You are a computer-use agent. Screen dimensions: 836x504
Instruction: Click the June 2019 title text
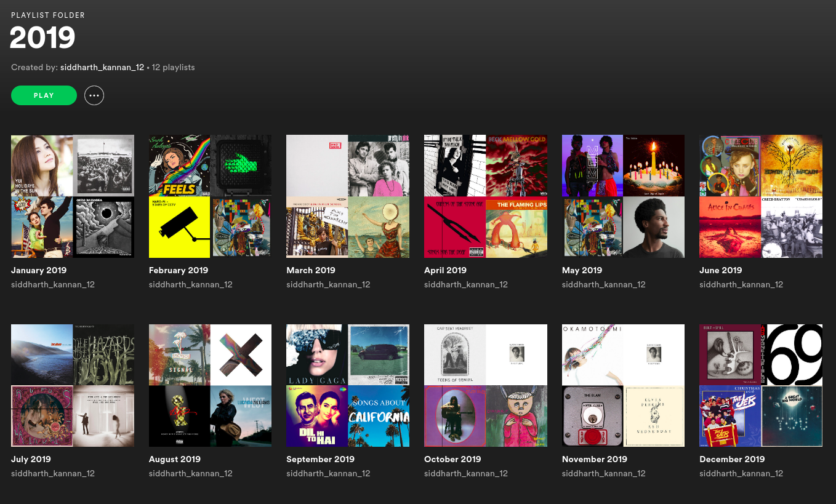(721, 270)
